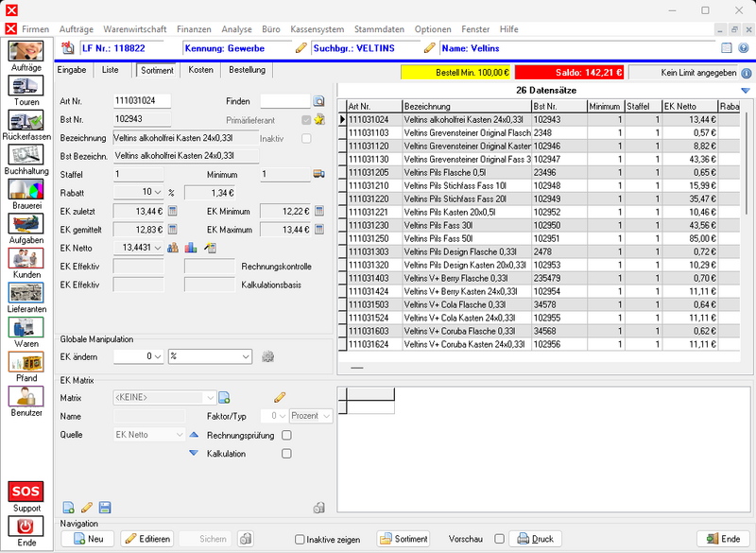This screenshot has height=553, width=756.
Task: Click the bar chart icon beside EK Netto
Action: pyautogui.click(x=191, y=248)
